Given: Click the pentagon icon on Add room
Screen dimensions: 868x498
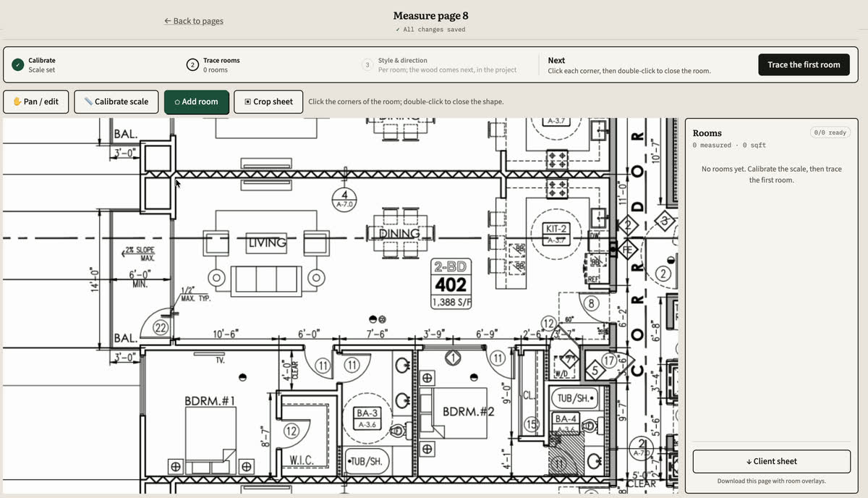Looking at the screenshot, I should pos(177,102).
